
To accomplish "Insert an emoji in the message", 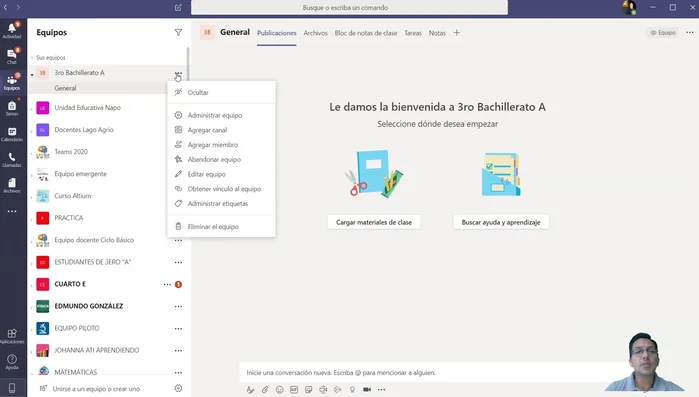I will click(280, 390).
